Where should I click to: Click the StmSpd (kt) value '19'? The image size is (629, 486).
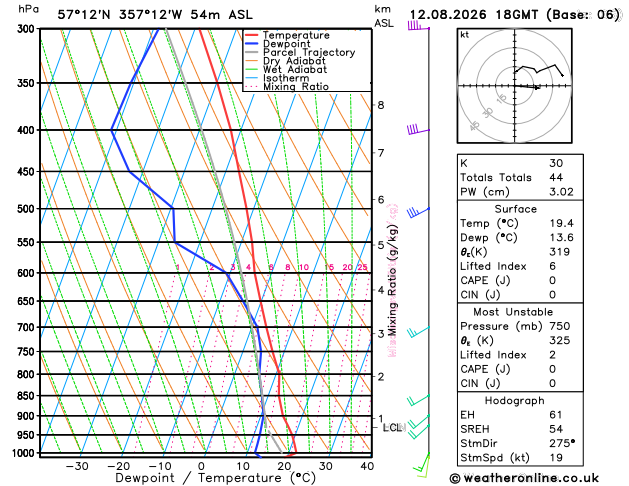(x=556, y=458)
